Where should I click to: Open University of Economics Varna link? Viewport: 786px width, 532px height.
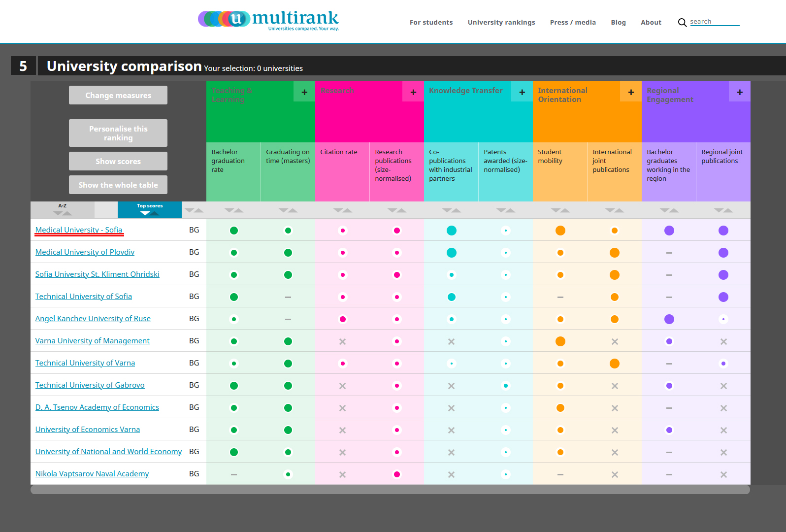[x=88, y=430]
